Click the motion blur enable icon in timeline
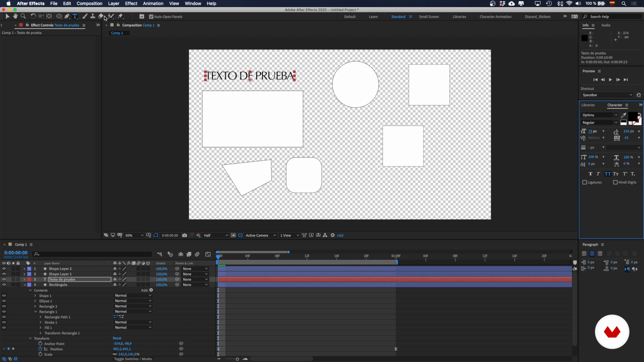The height and width of the screenshot is (362, 644). click(x=197, y=254)
